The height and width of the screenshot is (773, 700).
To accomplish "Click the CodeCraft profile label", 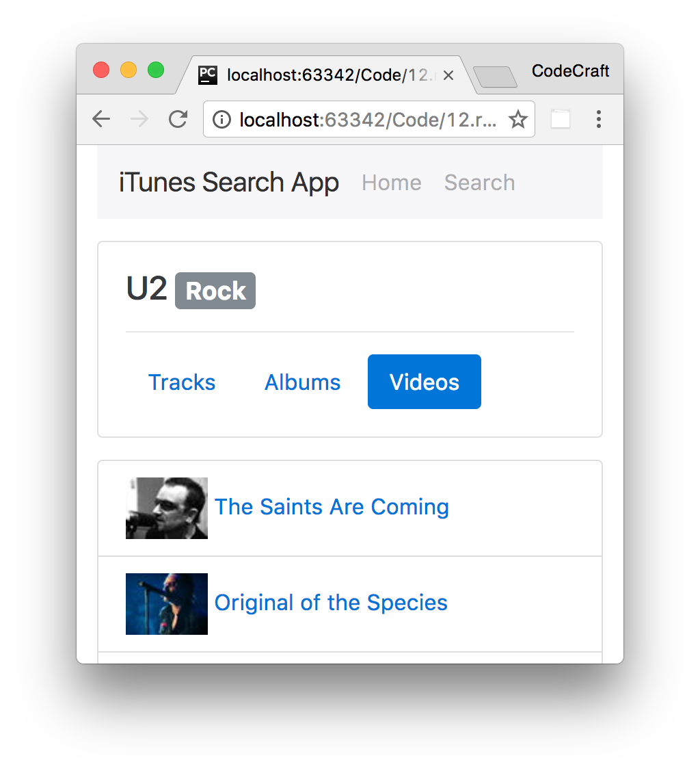I will (570, 71).
